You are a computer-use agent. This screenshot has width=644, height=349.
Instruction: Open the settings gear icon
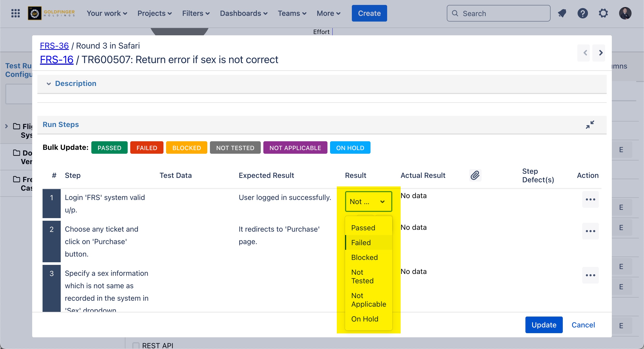603,13
